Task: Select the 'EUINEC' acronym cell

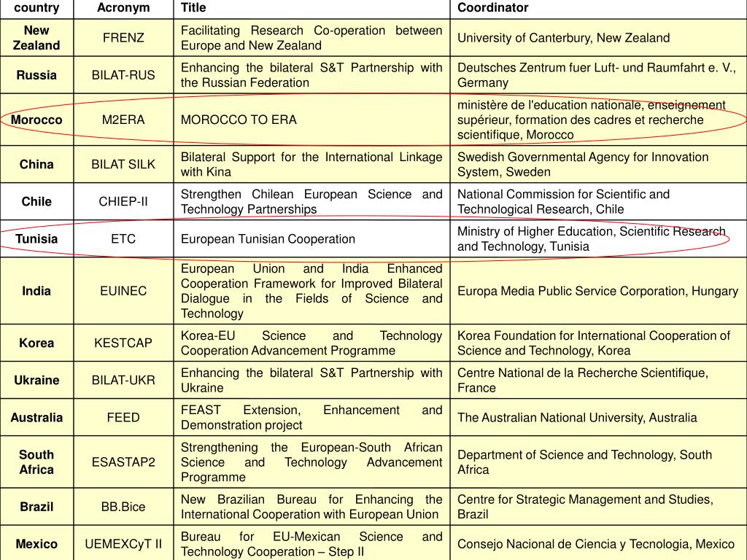Action: point(123,291)
